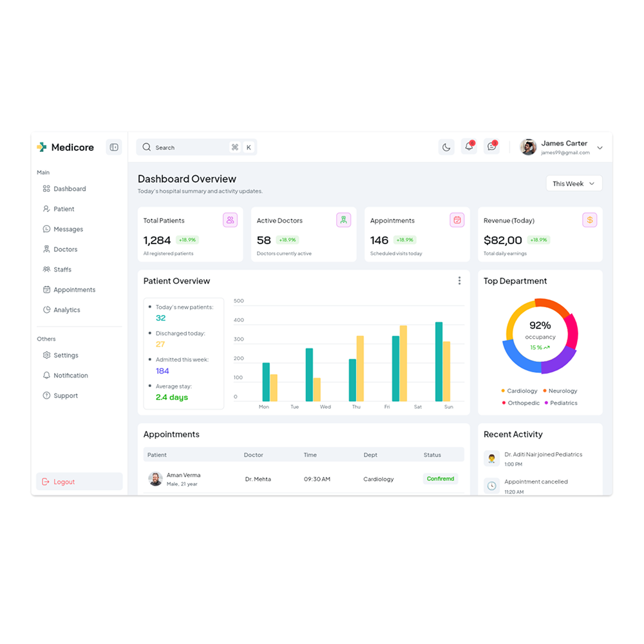This screenshot has height=644, width=644.
Task: Open the James Carter account menu chevron
Action: pos(600,148)
